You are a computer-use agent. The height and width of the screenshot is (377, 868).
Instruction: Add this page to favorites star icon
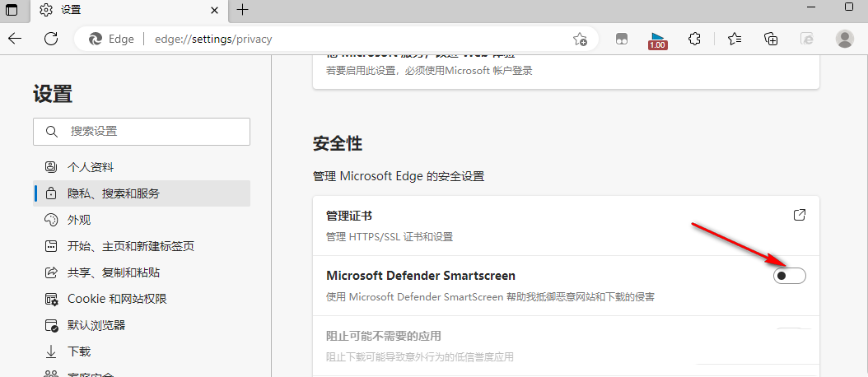coord(580,39)
